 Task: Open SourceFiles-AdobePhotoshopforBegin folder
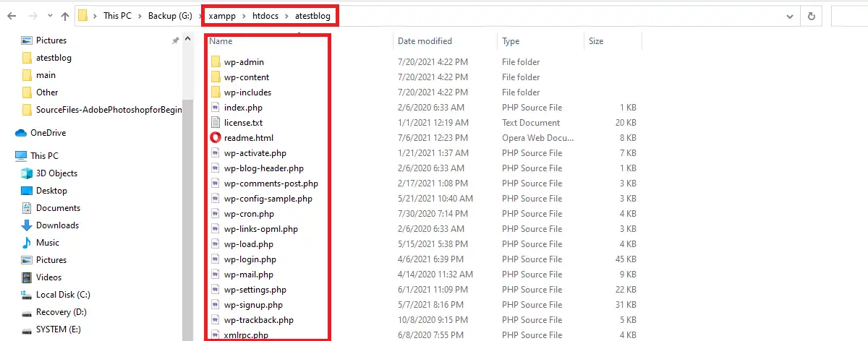tap(109, 110)
